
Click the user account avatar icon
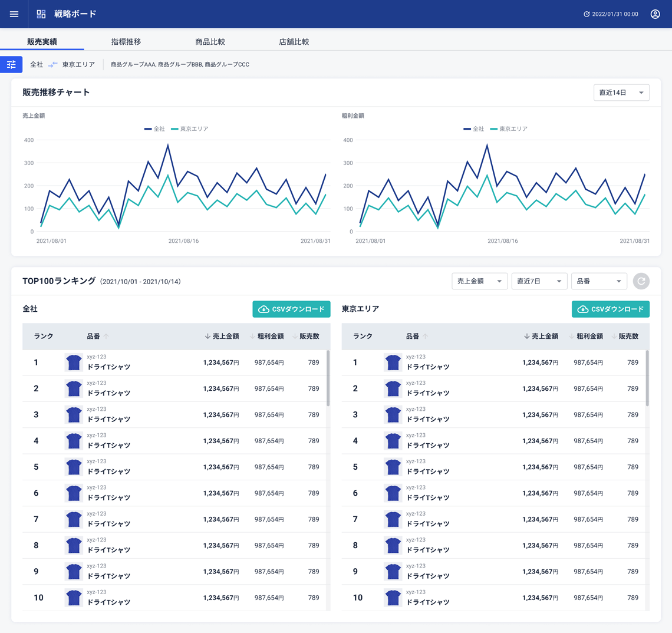655,14
